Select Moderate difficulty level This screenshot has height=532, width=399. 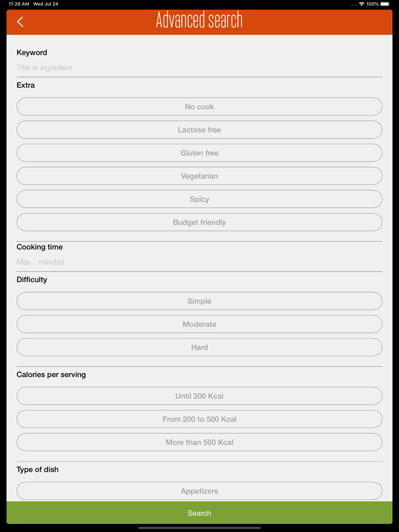pyautogui.click(x=199, y=324)
